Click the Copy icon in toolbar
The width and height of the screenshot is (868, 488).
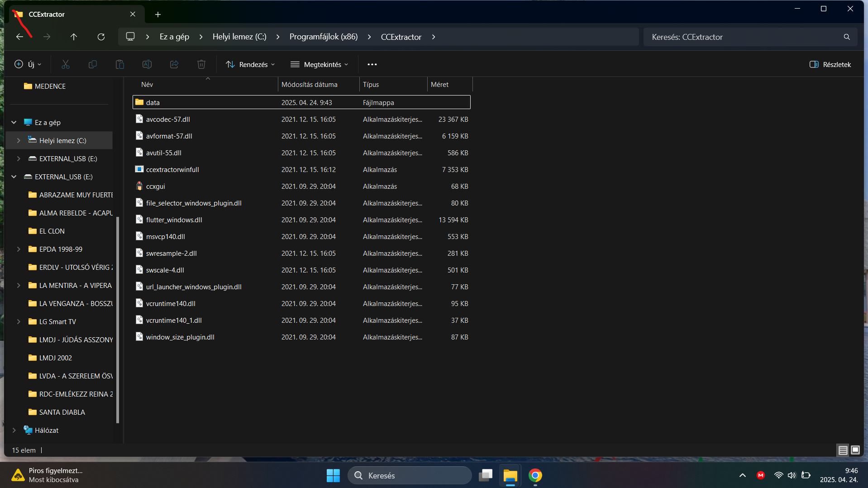coord(93,64)
